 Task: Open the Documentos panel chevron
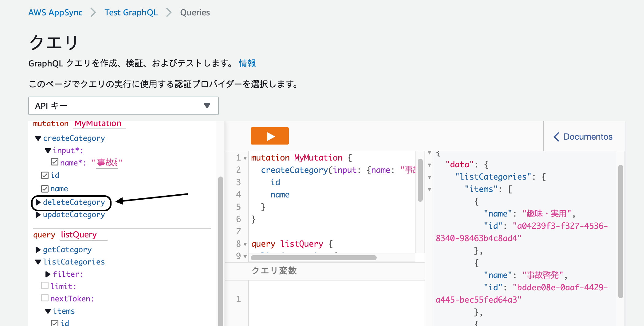556,137
